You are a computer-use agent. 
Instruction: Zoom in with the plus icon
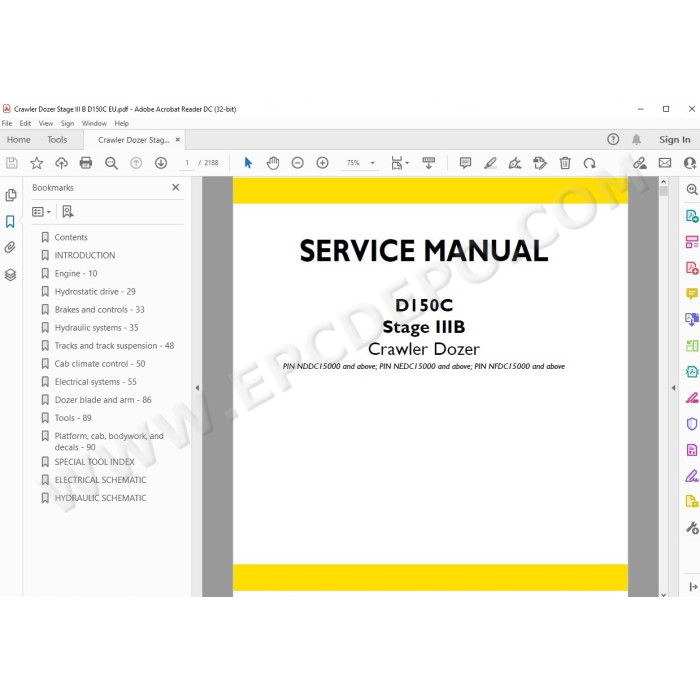coord(322,163)
